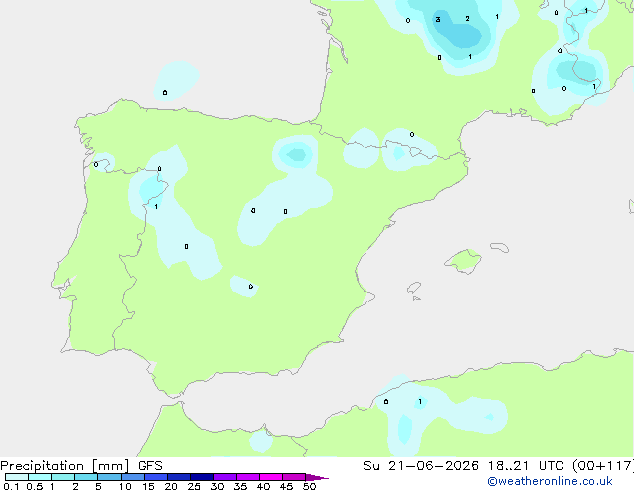Click the Ibiza island on the map
Screen dimensions: 634x490
pos(414,288)
